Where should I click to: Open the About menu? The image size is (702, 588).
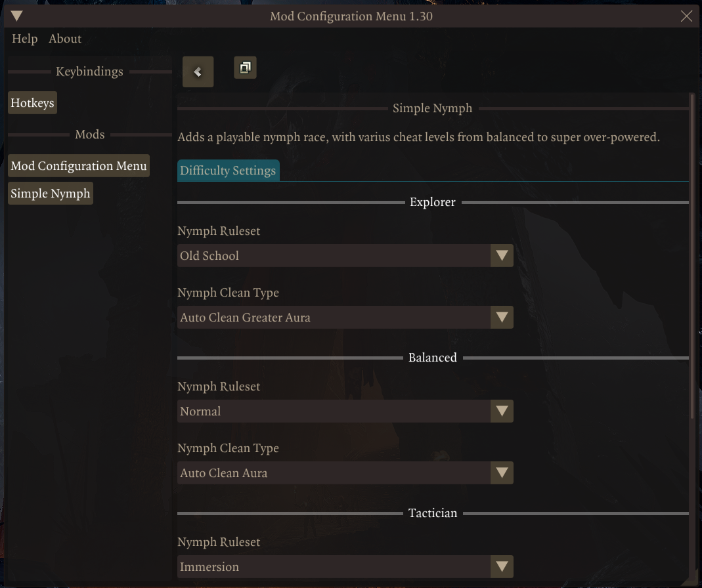65,39
